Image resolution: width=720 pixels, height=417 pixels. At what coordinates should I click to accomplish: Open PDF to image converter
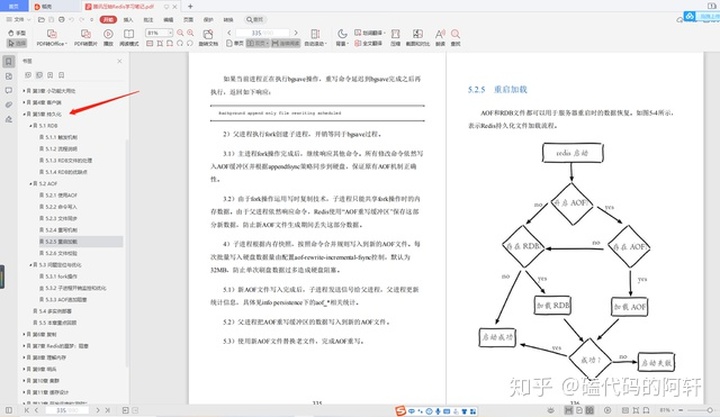85,37
